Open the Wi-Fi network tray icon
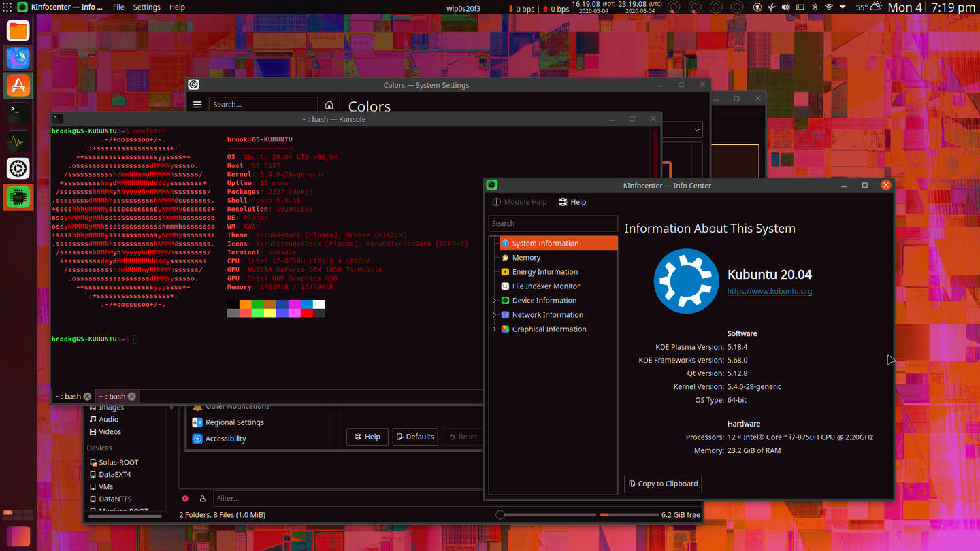980x551 pixels. pos(828,7)
